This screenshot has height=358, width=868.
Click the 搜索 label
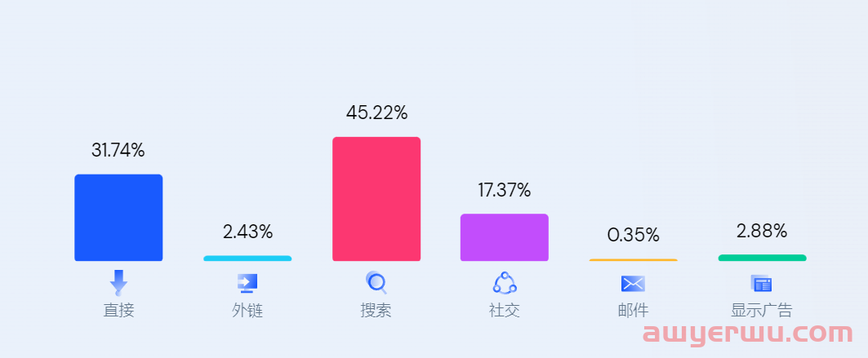pos(376,311)
